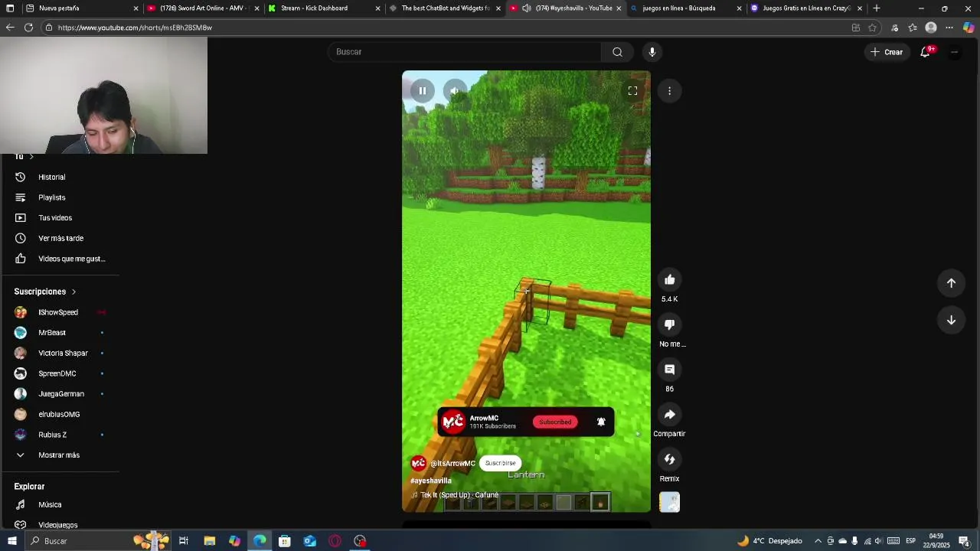The width and height of the screenshot is (980, 551).
Task: Open the comments with 86 replies
Action: coord(669,370)
